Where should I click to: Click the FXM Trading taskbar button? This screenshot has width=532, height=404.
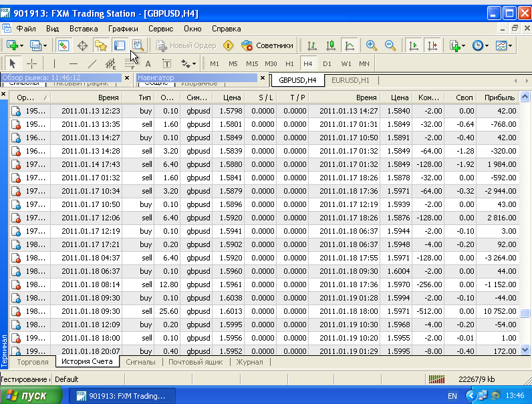pos(122,396)
